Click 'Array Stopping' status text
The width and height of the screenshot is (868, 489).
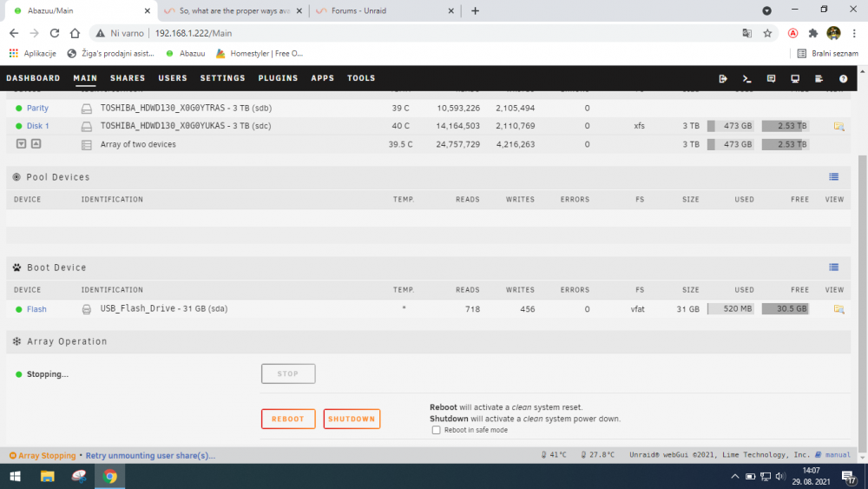tap(47, 455)
